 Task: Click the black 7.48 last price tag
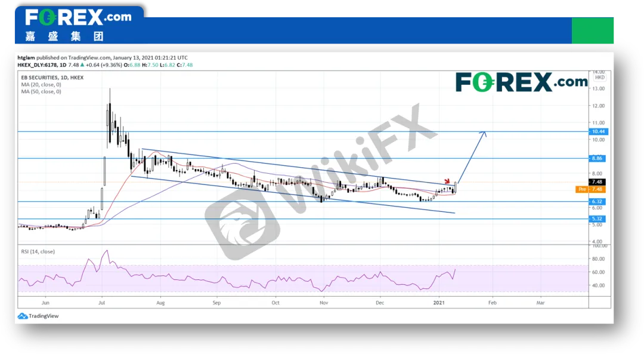[x=597, y=181]
